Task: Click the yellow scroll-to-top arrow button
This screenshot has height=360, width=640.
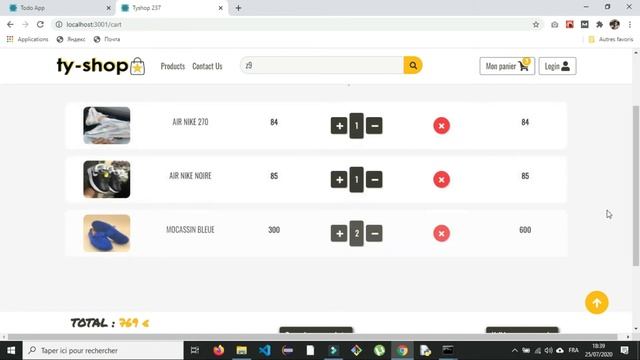Action: point(597,302)
